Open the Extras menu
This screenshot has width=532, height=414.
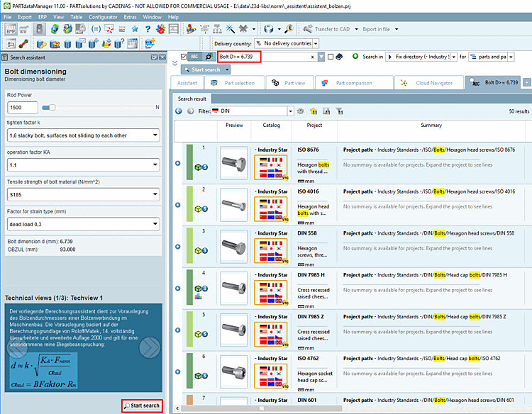(x=130, y=17)
